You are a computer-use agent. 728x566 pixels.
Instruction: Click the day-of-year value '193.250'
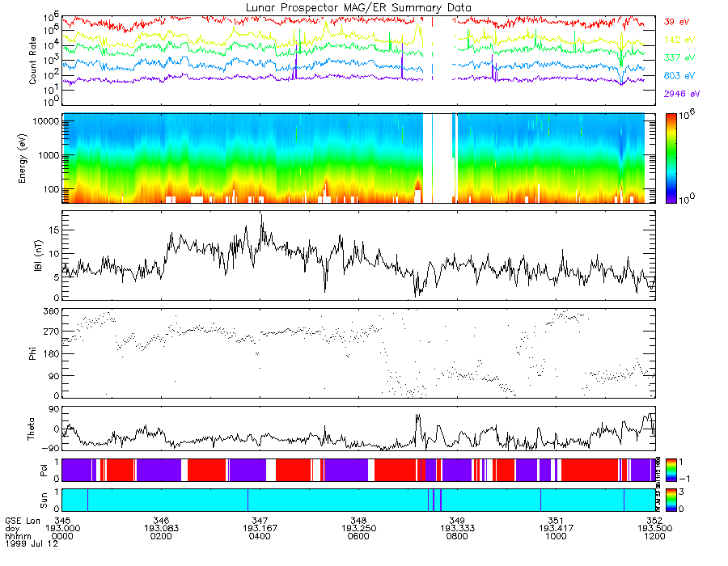[x=358, y=529]
